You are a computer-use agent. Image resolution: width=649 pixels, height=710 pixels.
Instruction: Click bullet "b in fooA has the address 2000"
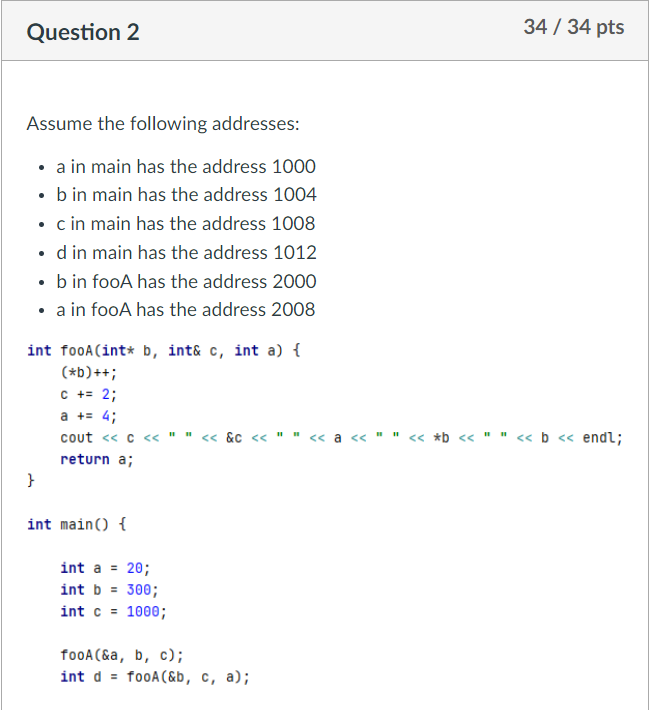pos(186,282)
